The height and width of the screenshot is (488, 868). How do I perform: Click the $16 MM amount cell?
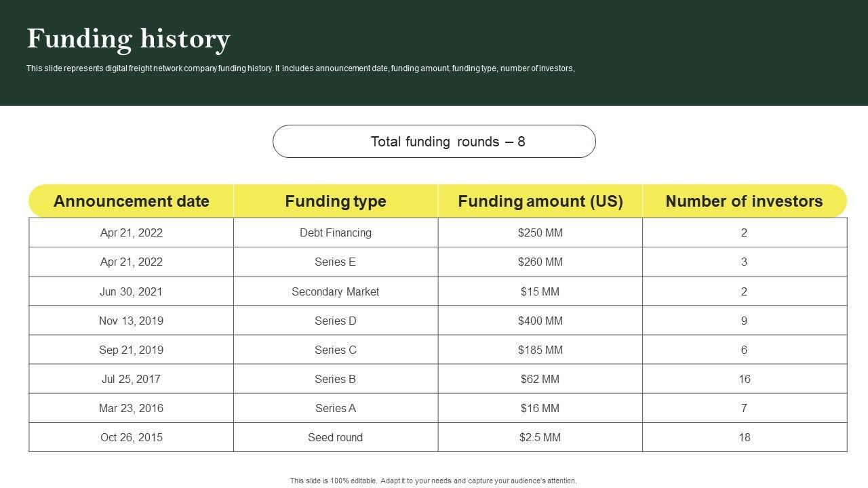pos(540,408)
